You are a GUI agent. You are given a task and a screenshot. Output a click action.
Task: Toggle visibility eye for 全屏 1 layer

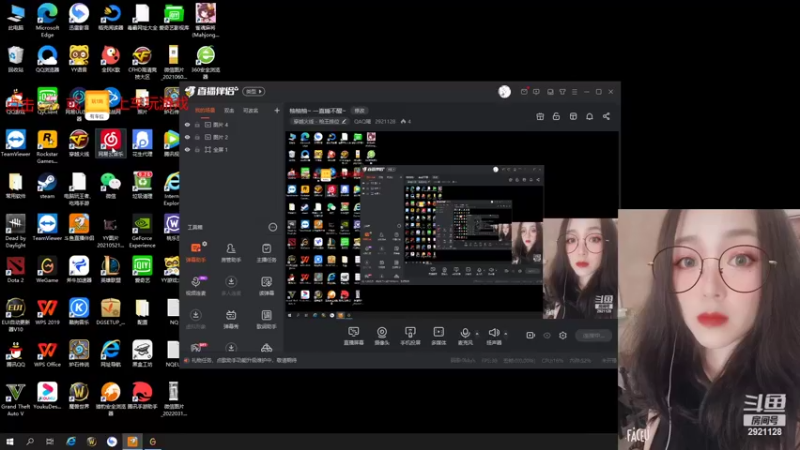(187, 149)
